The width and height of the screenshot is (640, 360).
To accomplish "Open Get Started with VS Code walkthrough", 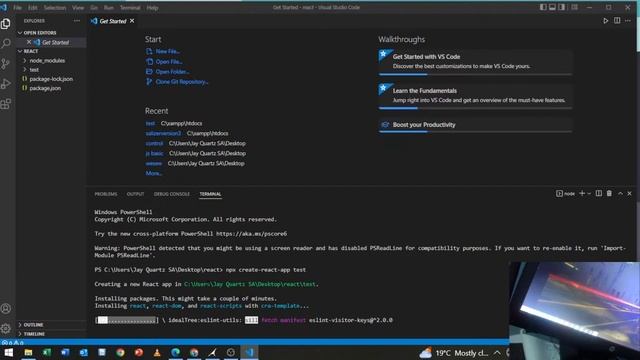I will pyautogui.click(x=475, y=62).
